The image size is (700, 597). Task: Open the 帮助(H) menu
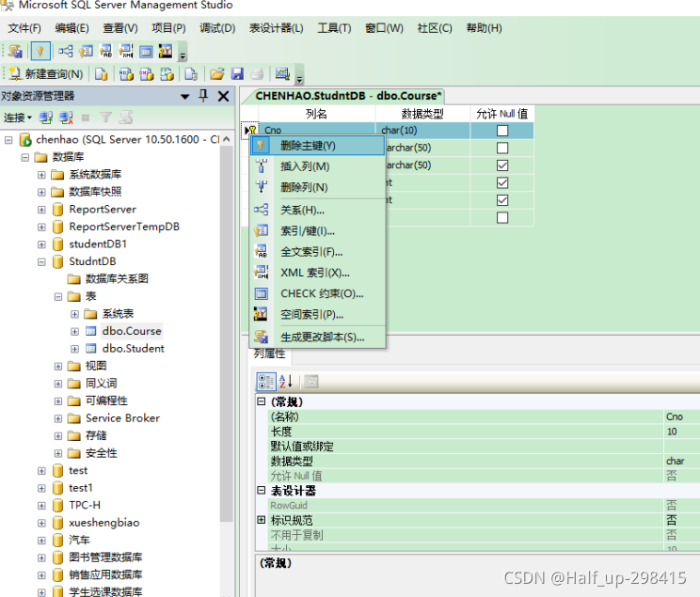click(484, 28)
